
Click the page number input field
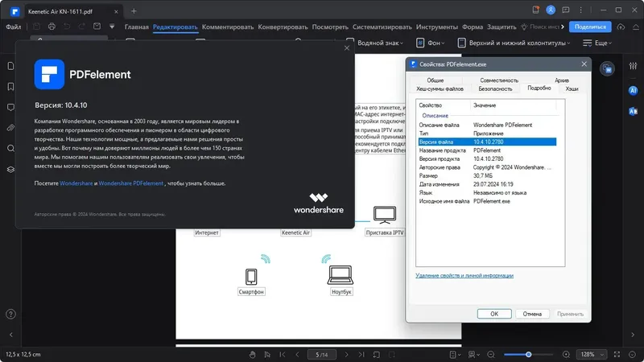(x=321, y=354)
